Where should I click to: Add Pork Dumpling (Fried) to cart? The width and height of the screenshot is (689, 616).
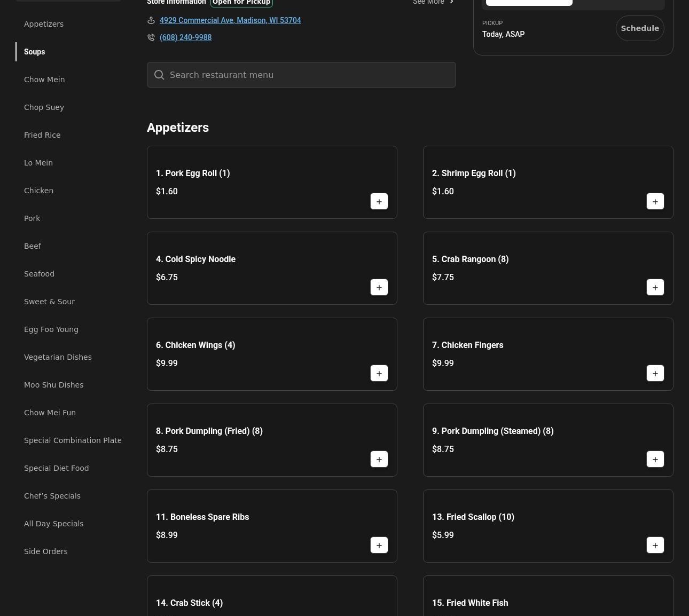click(x=379, y=459)
